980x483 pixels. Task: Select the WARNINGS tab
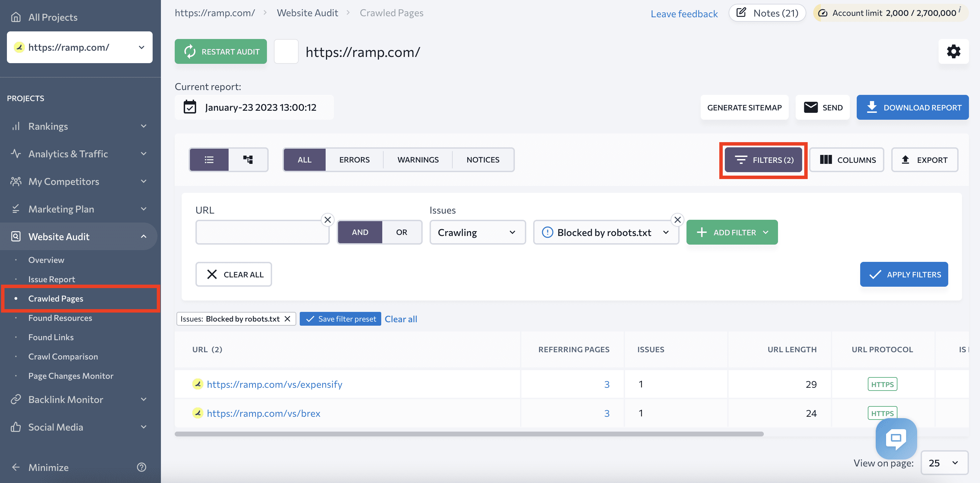coord(418,160)
